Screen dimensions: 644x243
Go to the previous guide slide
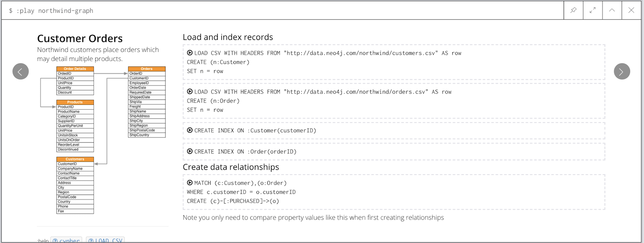click(x=21, y=71)
